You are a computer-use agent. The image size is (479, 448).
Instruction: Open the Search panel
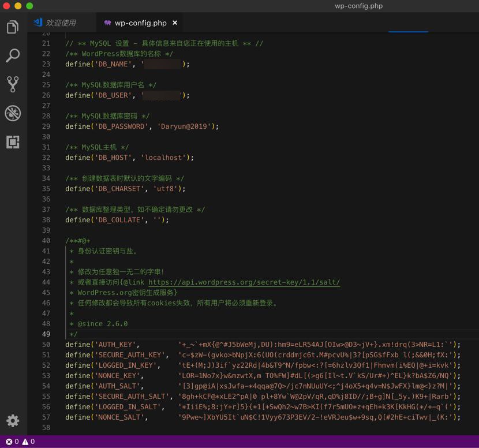[x=13, y=55]
